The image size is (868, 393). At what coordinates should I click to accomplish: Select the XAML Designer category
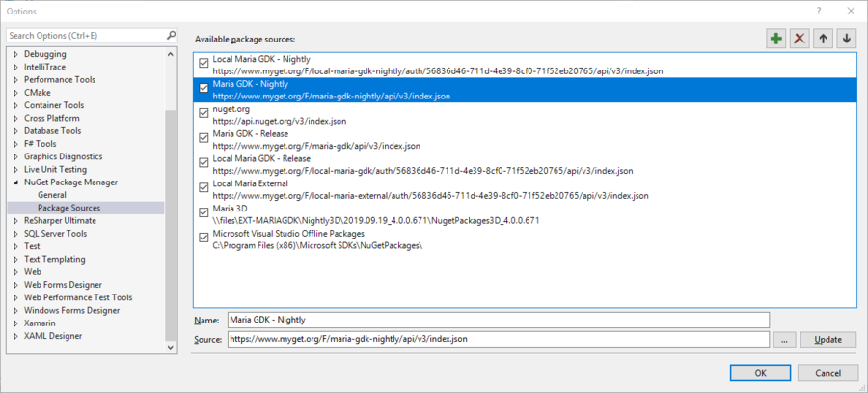[53, 336]
